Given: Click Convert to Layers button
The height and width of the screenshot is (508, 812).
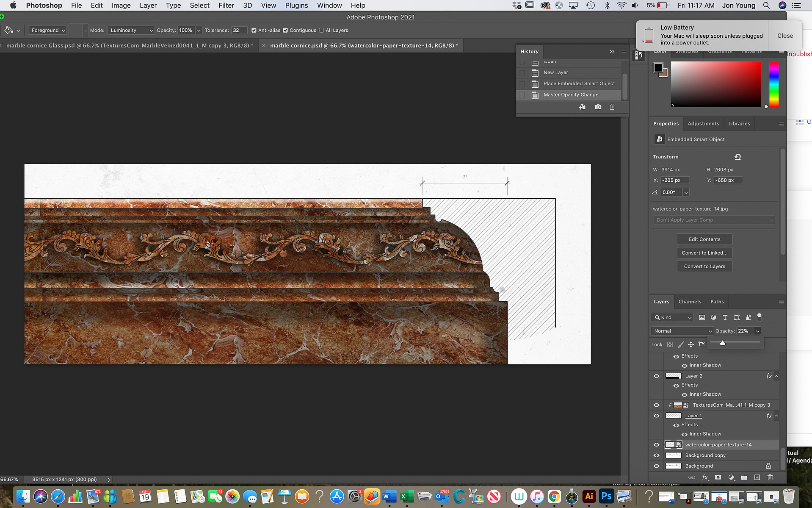Looking at the screenshot, I should [x=704, y=266].
